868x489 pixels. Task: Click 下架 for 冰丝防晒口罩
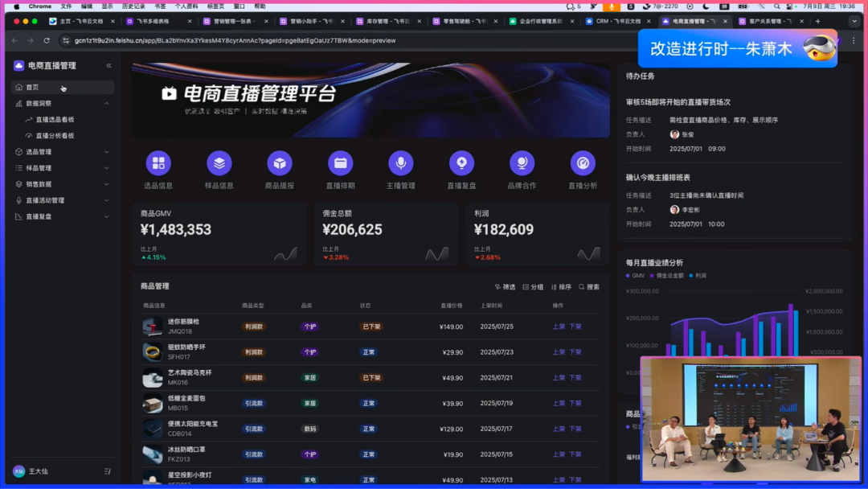[575, 454]
